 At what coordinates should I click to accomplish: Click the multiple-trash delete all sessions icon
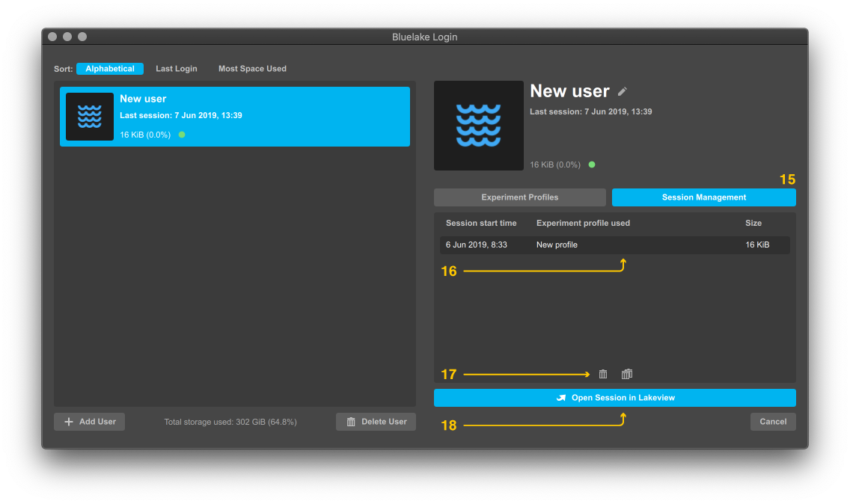tap(627, 374)
